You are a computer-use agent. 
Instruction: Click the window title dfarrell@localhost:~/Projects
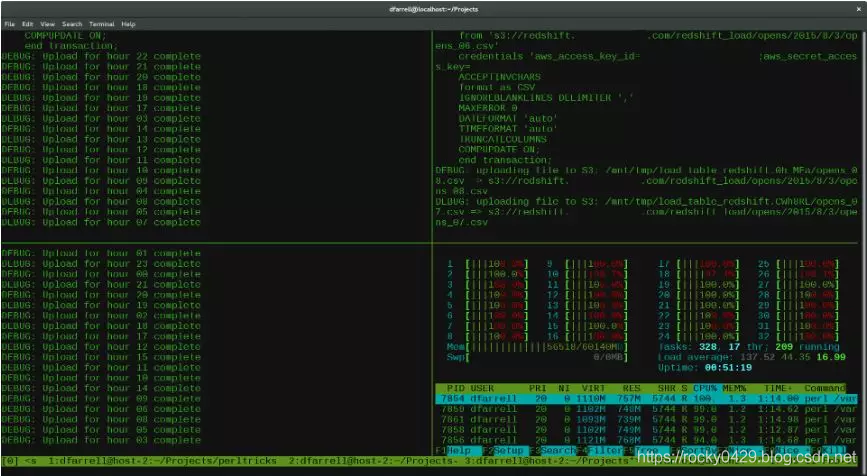tap(434, 9)
